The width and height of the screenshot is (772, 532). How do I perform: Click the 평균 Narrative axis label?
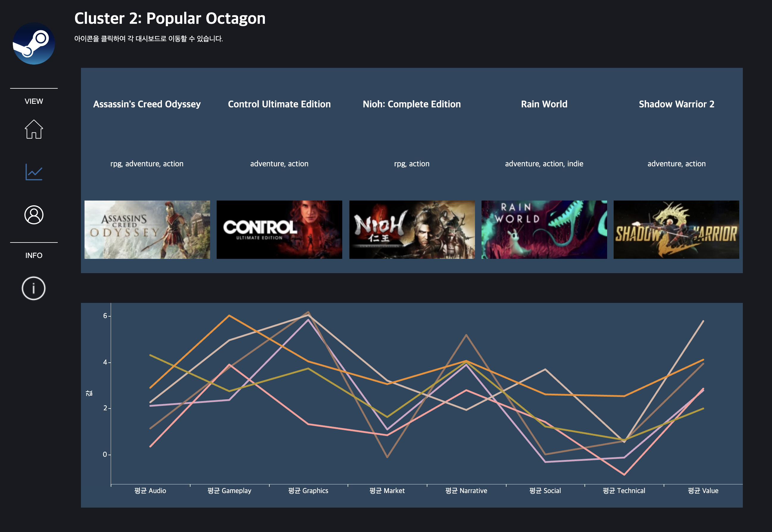[466, 491]
